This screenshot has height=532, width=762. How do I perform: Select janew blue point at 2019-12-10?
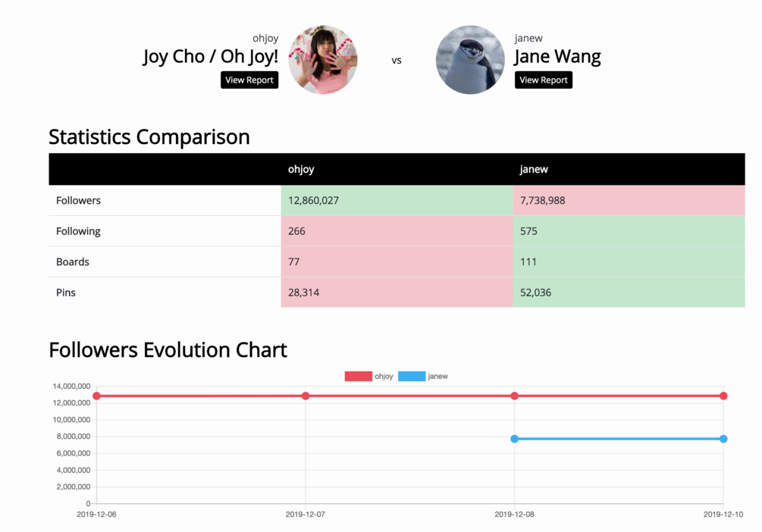click(723, 439)
